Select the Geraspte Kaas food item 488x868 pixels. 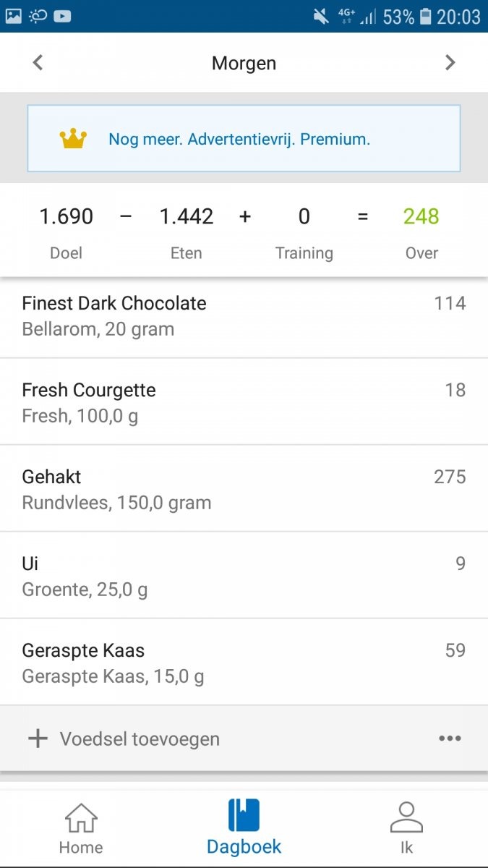(244, 662)
